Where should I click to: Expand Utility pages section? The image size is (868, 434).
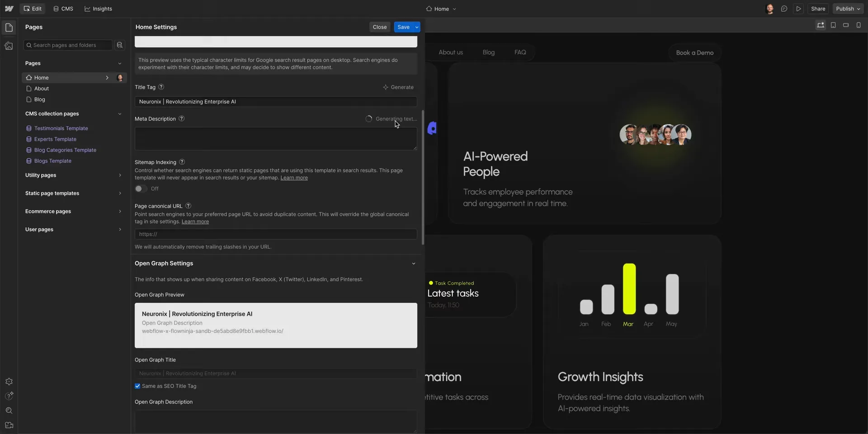tap(120, 175)
